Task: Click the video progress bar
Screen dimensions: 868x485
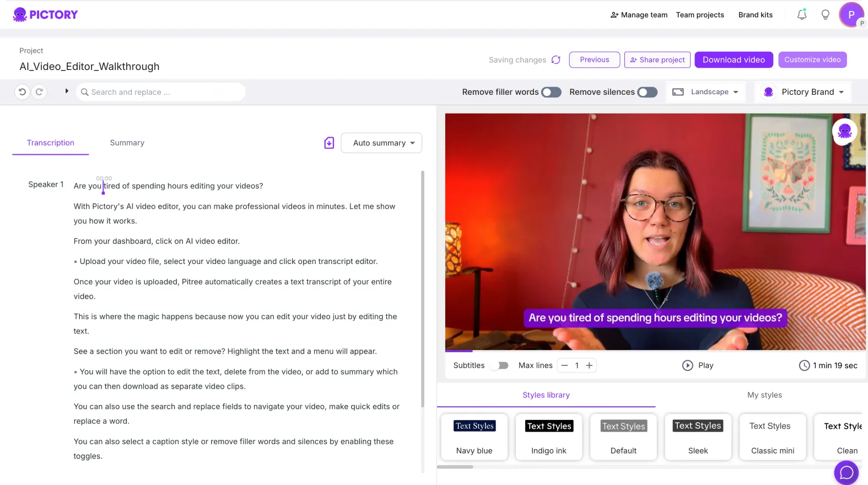Action: pyautogui.click(x=655, y=351)
